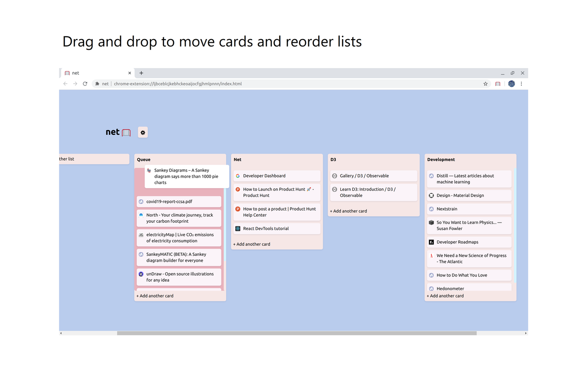Click the Nextstrain card globe icon

[431, 209]
